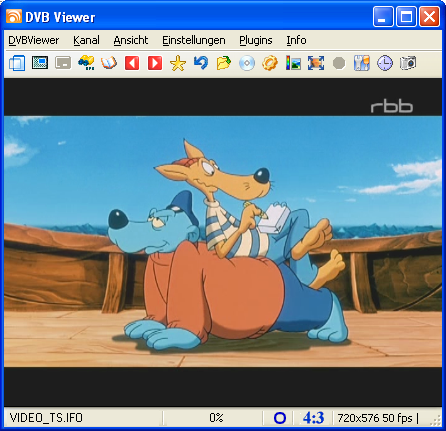Open file with yellow folder icon
This screenshot has width=446, height=431.
224,63
